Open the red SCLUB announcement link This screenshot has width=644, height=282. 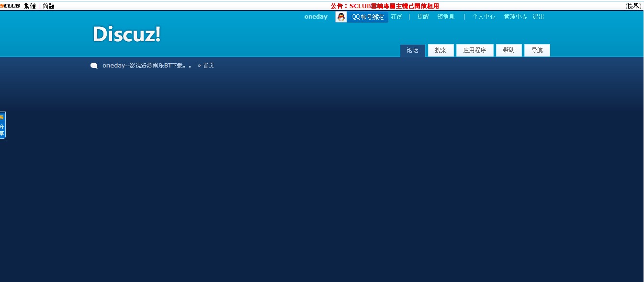click(x=384, y=6)
